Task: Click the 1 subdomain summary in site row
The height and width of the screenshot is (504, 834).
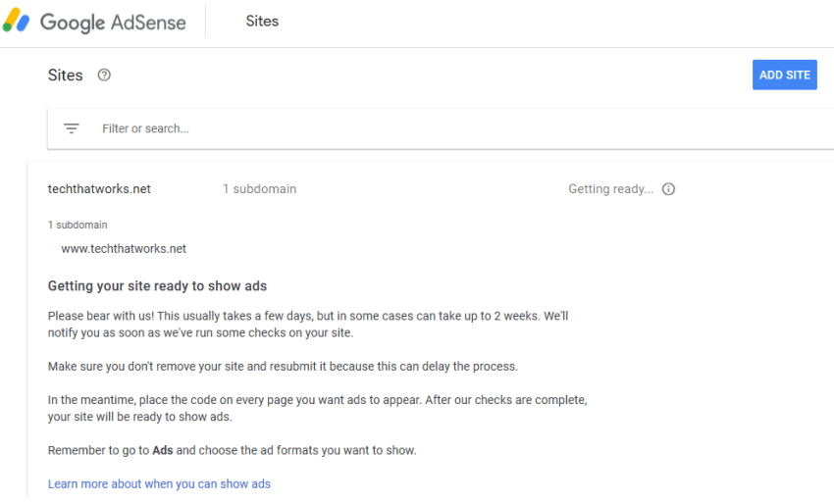Action: pos(259,189)
